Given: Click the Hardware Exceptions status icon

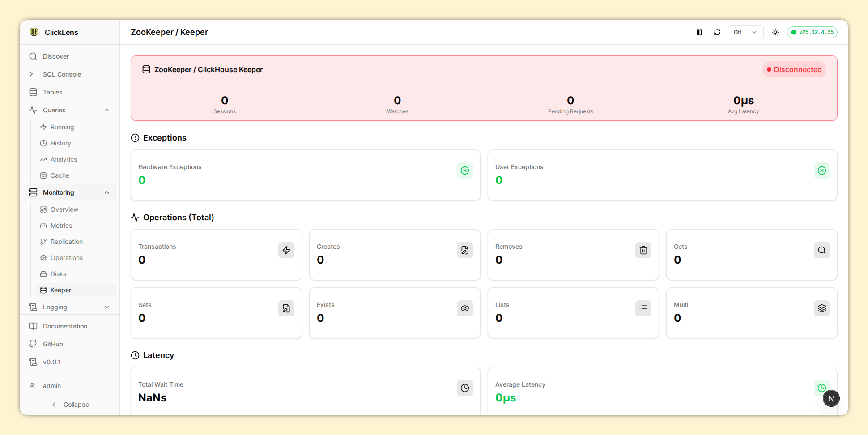Looking at the screenshot, I should 464,171.
